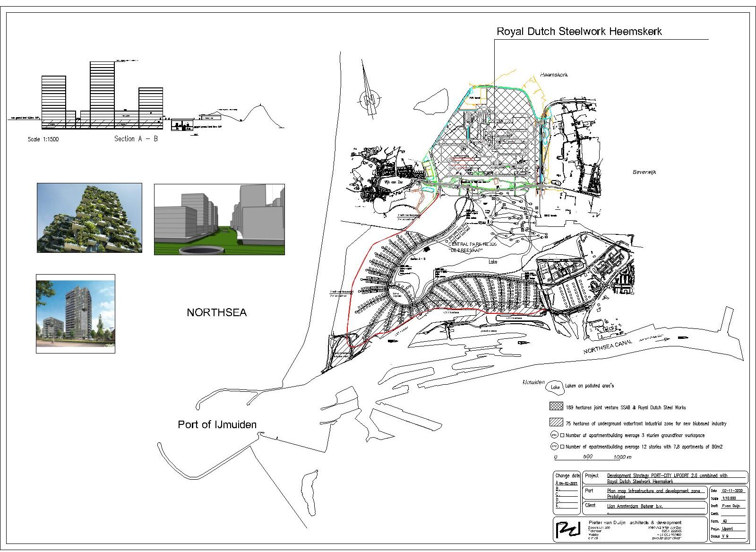Click small square before '3 stories groundfloor workspace'
The image size is (756, 552).
[x=562, y=435]
